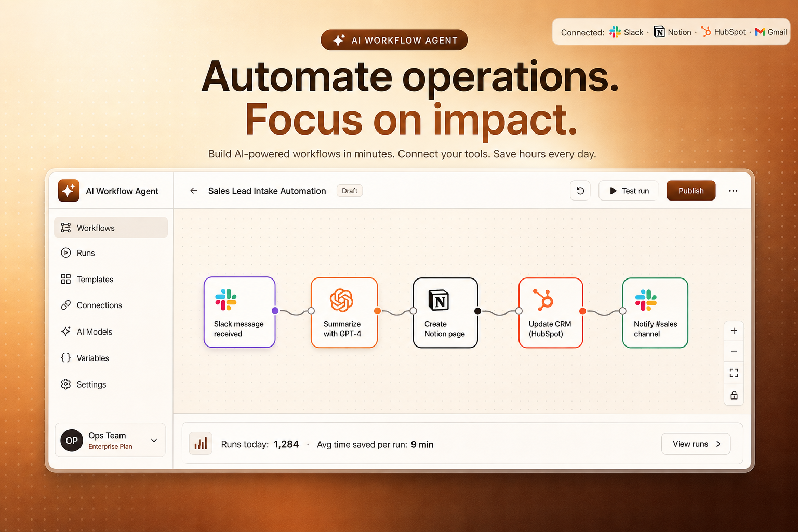The width and height of the screenshot is (798, 532).
Task: Open Runs in the sidebar
Action: (111, 253)
